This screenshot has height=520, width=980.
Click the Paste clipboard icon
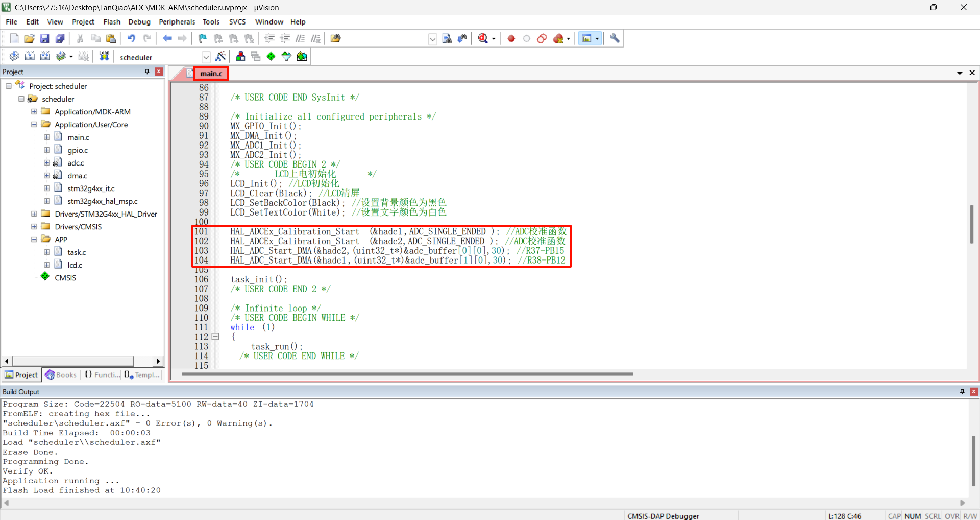(x=111, y=38)
